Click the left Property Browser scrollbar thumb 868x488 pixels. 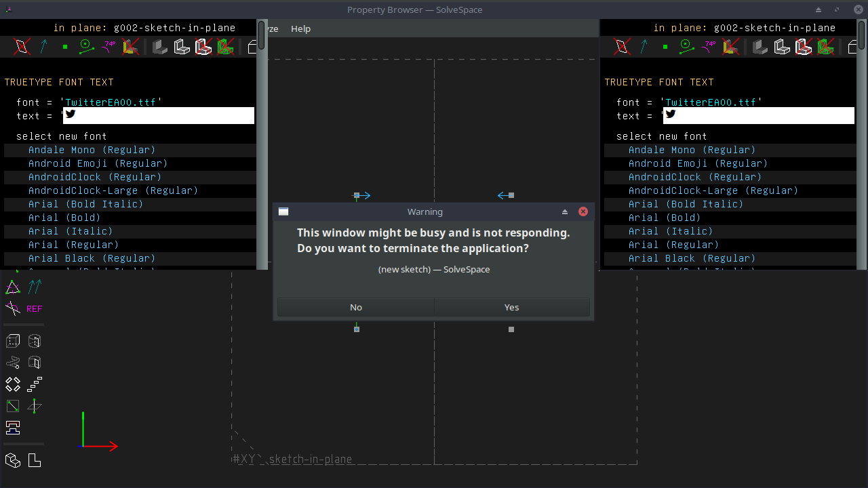point(262,36)
